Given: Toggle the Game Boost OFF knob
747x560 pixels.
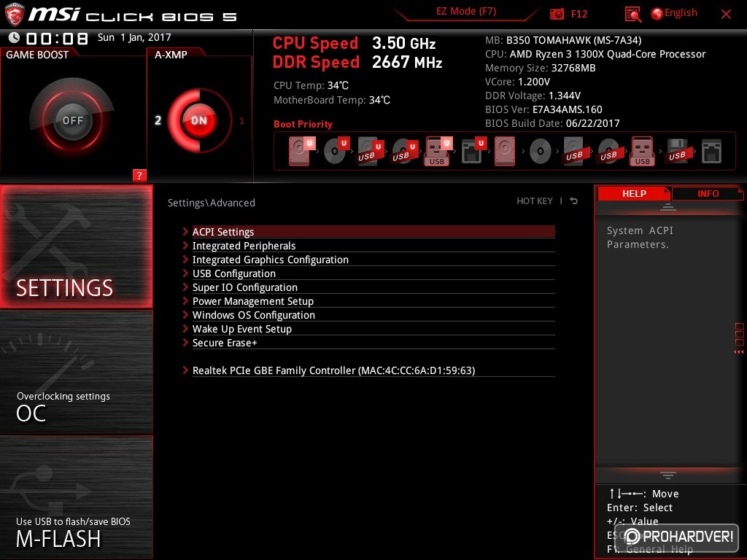Looking at the screenshot, I should (72, 120).
